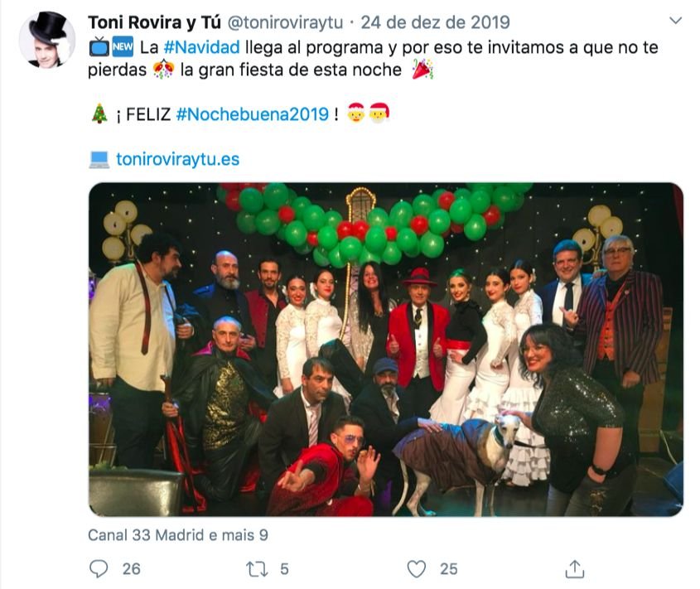The image size is (700, 589).
Task: Open the Christmas group photo
Action: (x=386, y=350)
